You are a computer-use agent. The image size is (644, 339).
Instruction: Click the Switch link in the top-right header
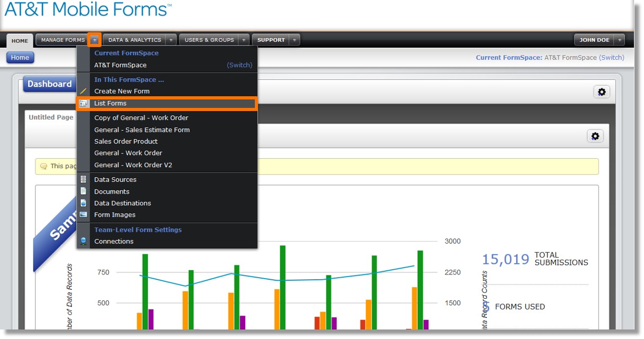click(x=612, y=58)
